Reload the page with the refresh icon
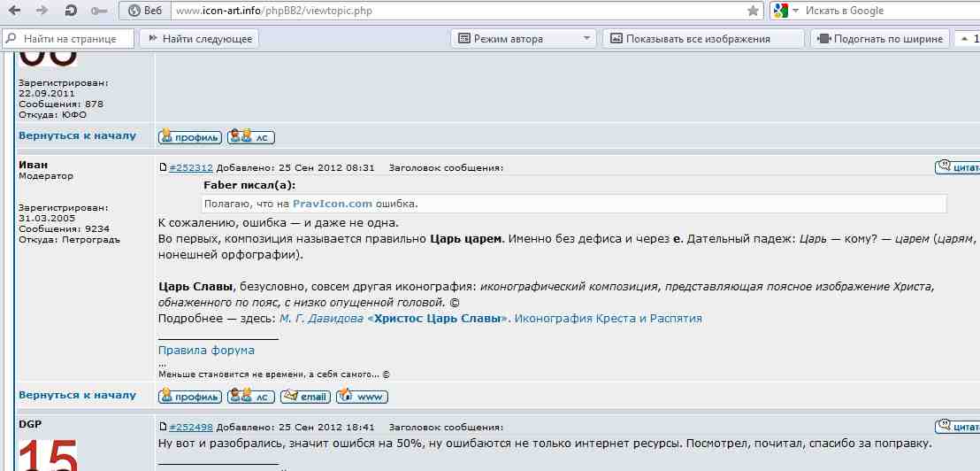980x471 pixels. point(71,11)
